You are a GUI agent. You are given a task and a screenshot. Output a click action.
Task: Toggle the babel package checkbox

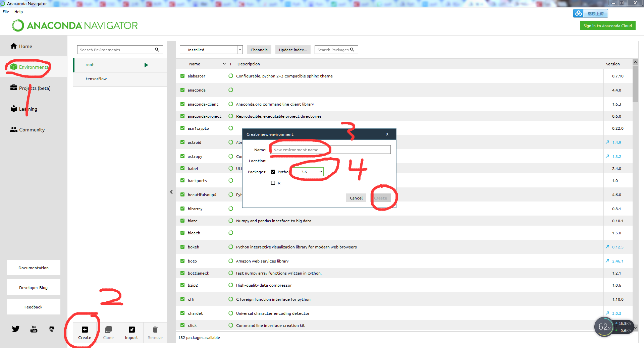182,168
